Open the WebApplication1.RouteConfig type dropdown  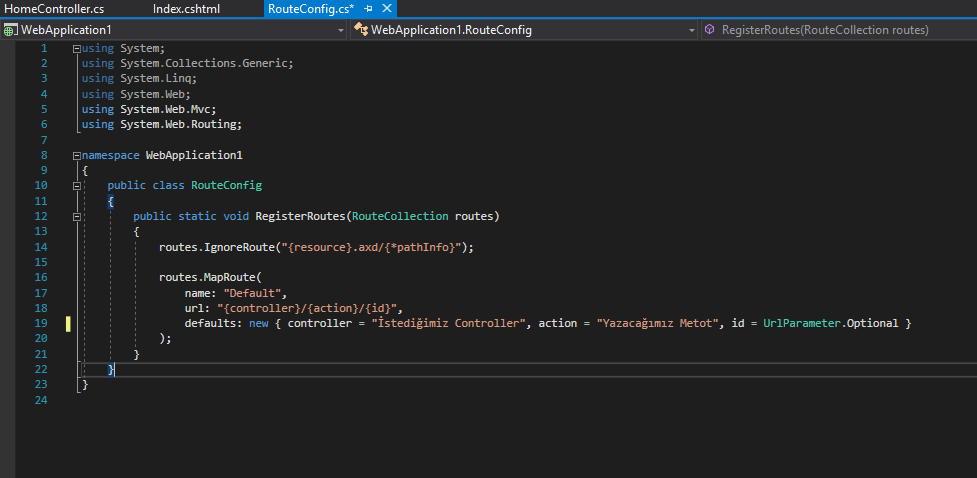coord(524,30)
